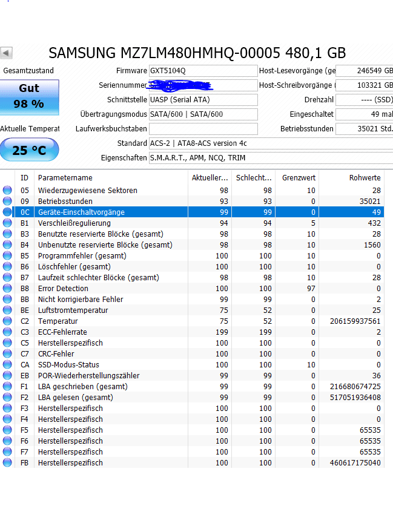Click the 25 °C temperature button
The width and height of the screenshot is (393, 532).
[x=29, y=149]
